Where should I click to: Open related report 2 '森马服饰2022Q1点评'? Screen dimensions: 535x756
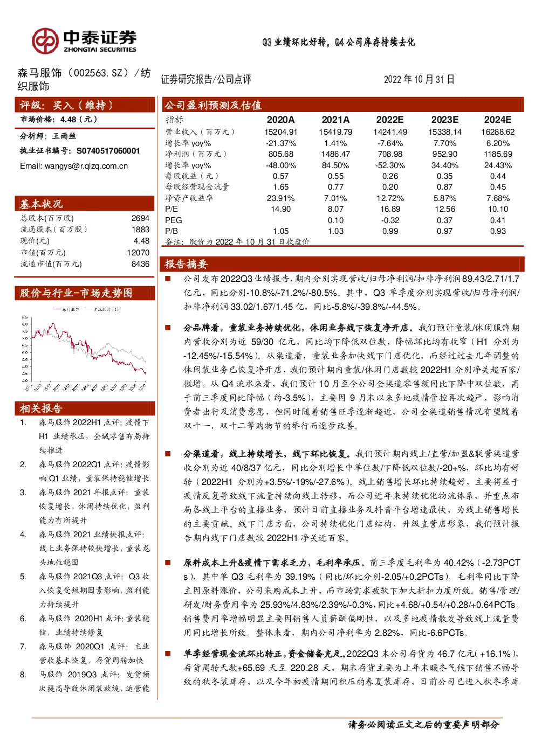(x=94, y=471)
